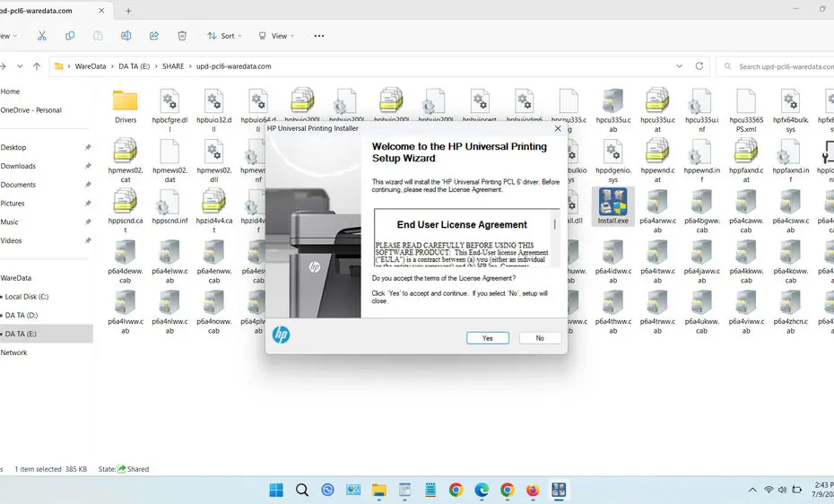
Task: Click the taskbar Search magnifier
Action: tap(301, 490)
